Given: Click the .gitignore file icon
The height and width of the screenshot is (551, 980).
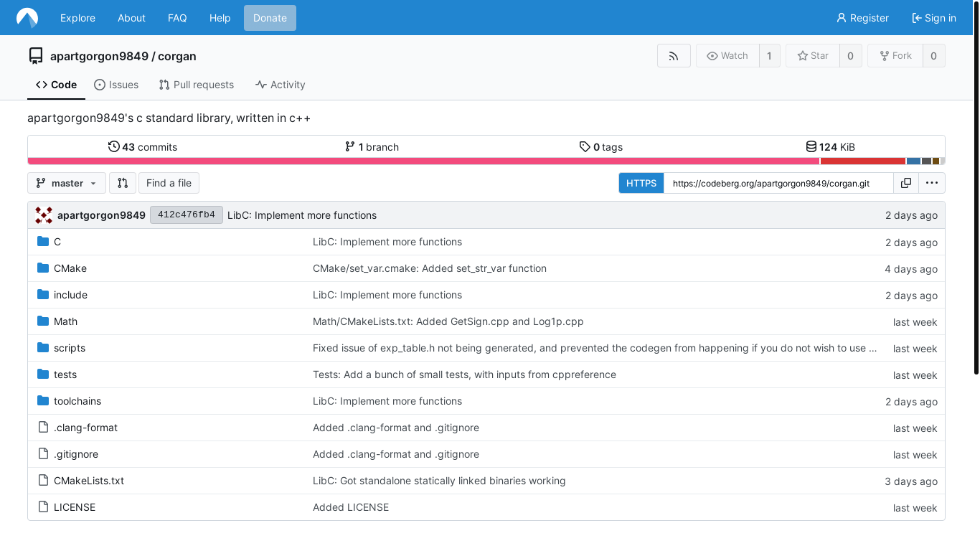Looking at the screenshot, I should (x=43, y=454).
